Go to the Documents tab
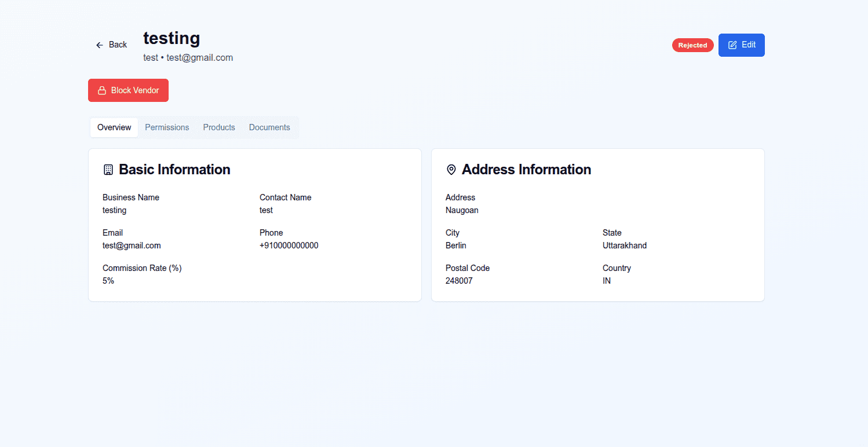Viewport: 868px width, 447px height. pos(269,127)
